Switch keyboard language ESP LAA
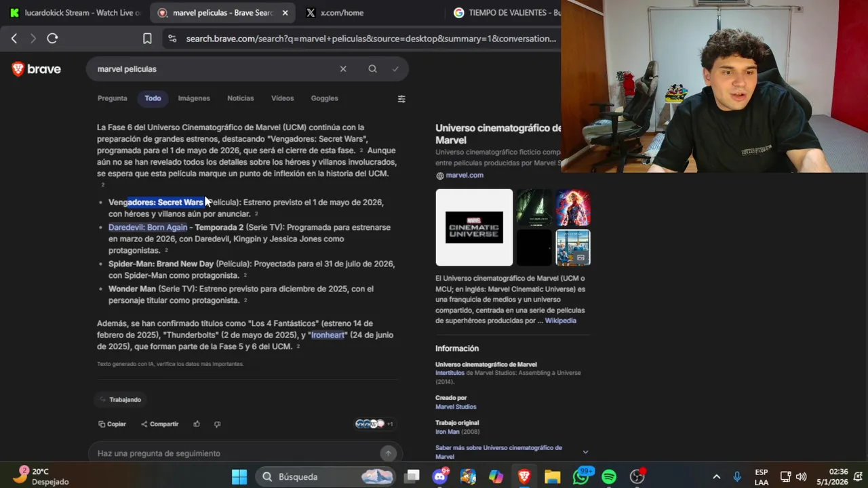The height and width of the screenshot is (488, 868). (762, 477)
